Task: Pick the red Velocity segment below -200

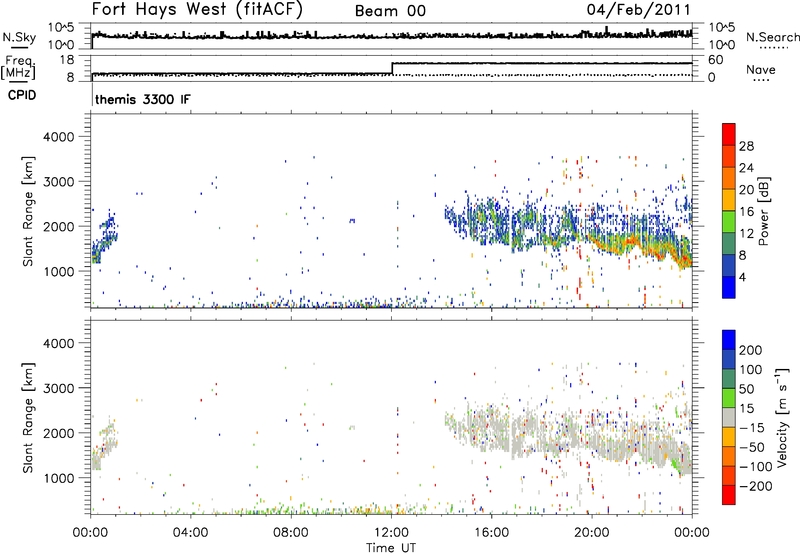Action: tap(729, 495)
